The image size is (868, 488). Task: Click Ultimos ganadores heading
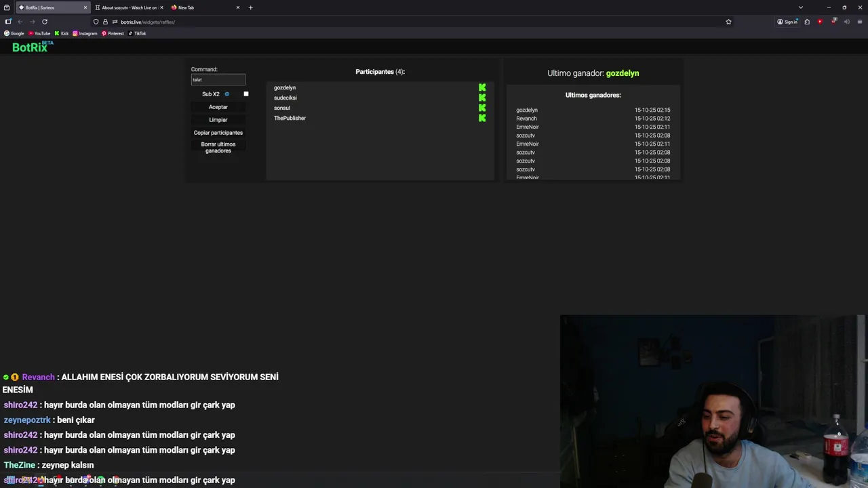pos(593,95)
